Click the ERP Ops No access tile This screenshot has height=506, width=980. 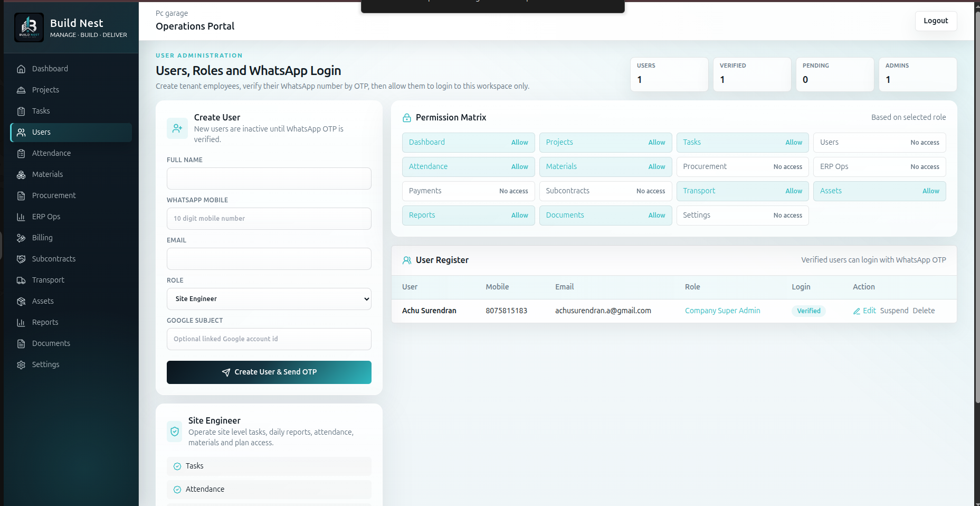click(880, 167)
